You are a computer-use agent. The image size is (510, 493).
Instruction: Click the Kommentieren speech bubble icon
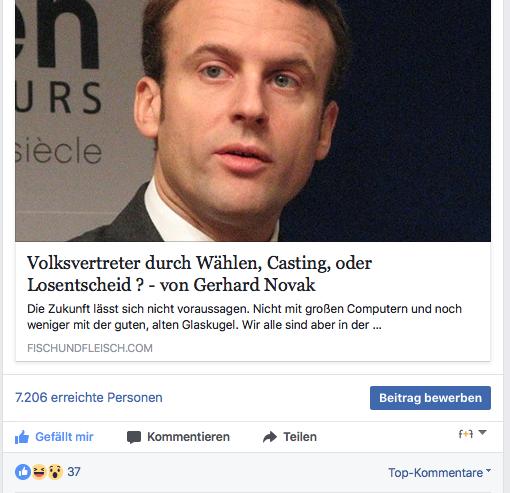[134, 437]
